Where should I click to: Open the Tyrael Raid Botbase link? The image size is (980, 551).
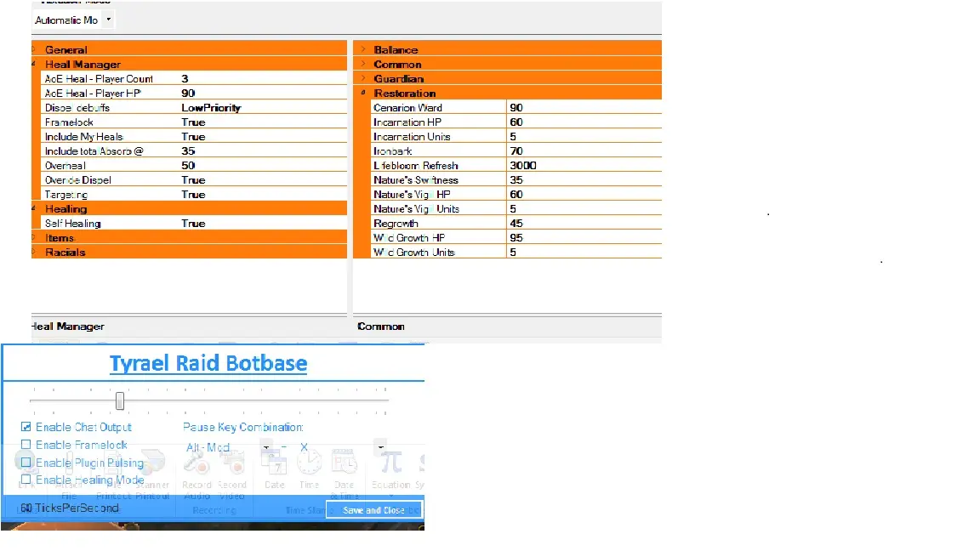point(208,364)
